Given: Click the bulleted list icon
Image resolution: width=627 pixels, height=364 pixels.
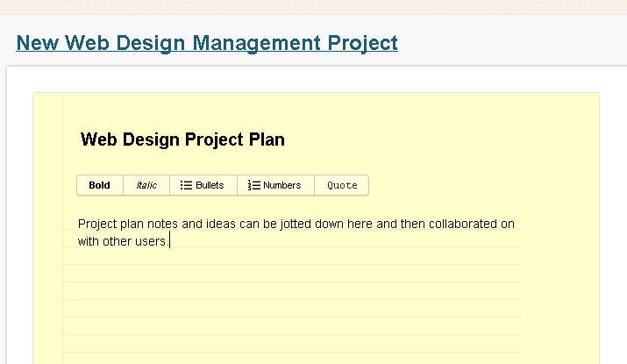Looking at the screenshot, I should pos(186,185).
